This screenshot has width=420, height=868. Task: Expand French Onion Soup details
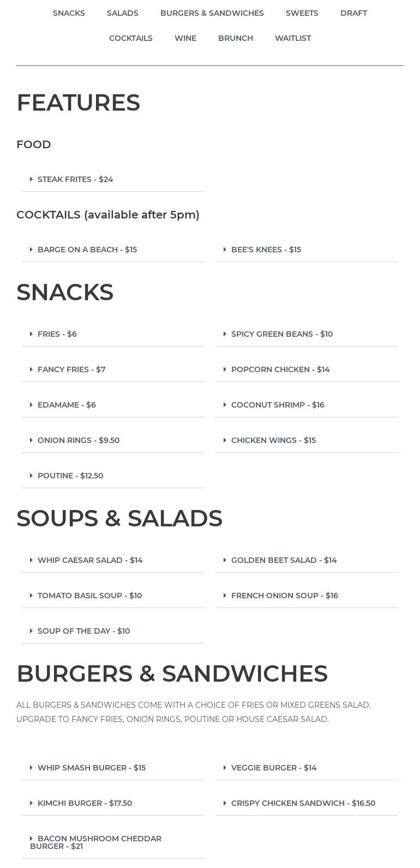coord(307,596)
